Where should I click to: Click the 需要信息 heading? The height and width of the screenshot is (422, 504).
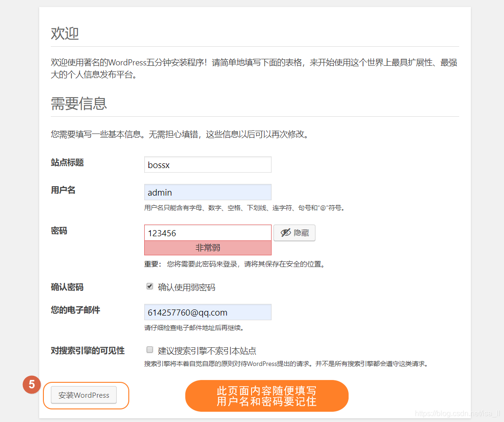(x=79, y=104)
